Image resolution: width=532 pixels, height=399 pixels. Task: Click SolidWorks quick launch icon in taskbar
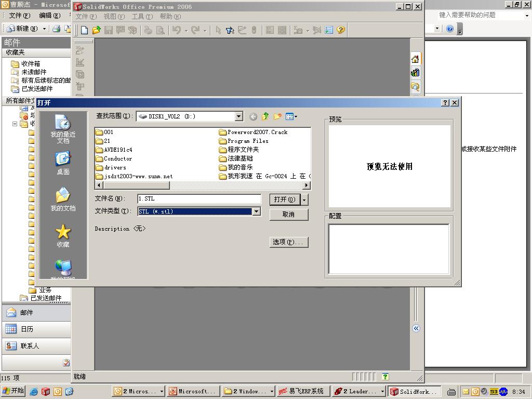(46, 392)
